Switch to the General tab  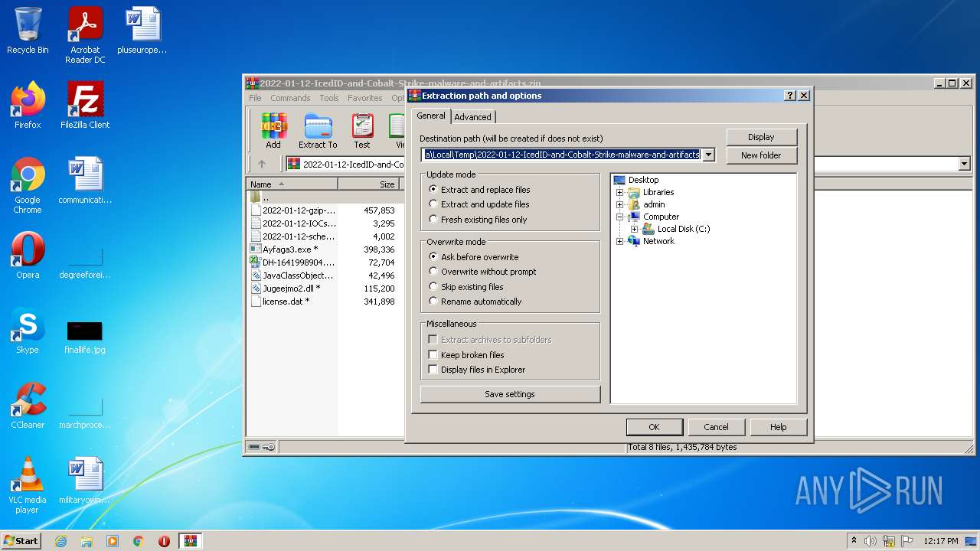point(431,116)
